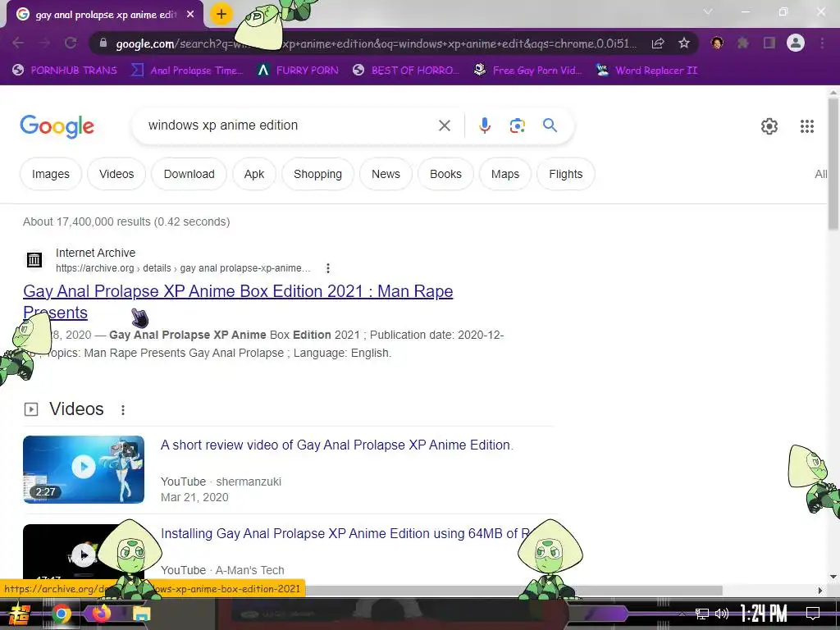Open the BEST OF HORRO... bookmark
The width and height of the screenshot is (840, 630).
point(407,71)
